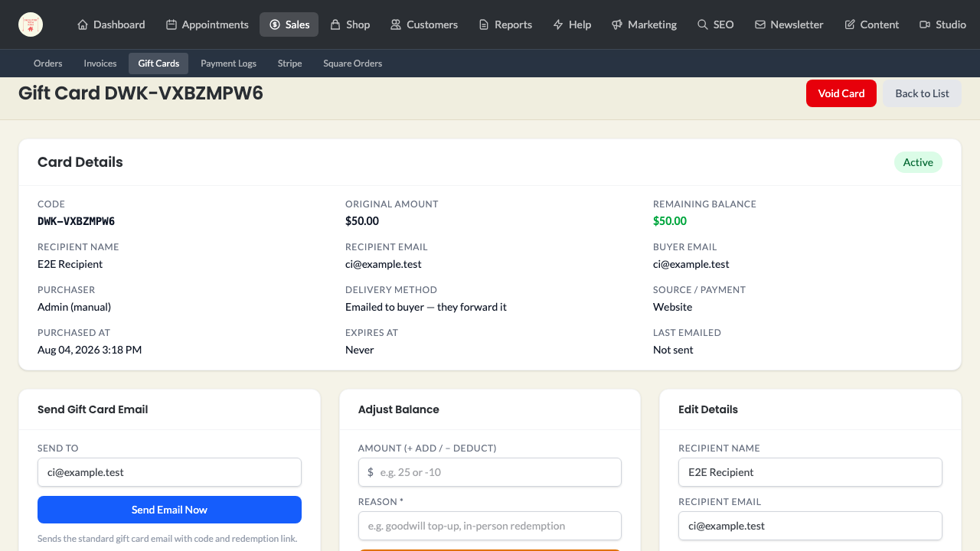Click the Back to List button
The width and height of the screenshot is (980, 551).
pos(922,93)
